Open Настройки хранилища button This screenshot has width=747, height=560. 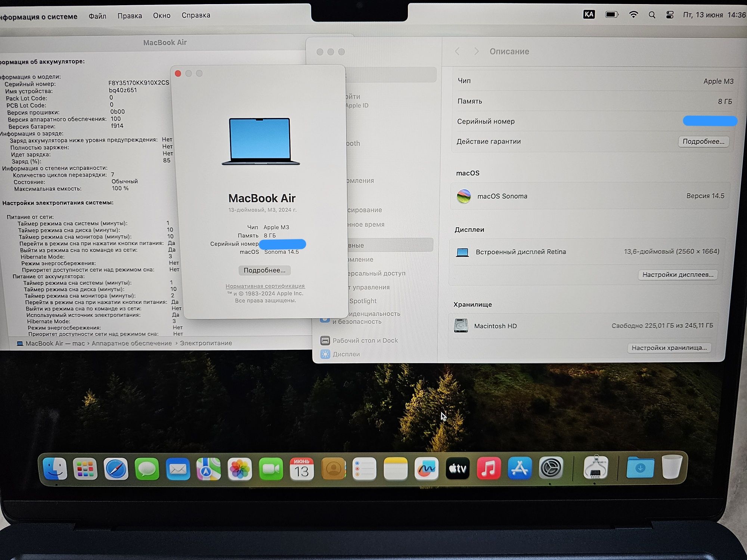pyautogui.click(x=669, y=348)
